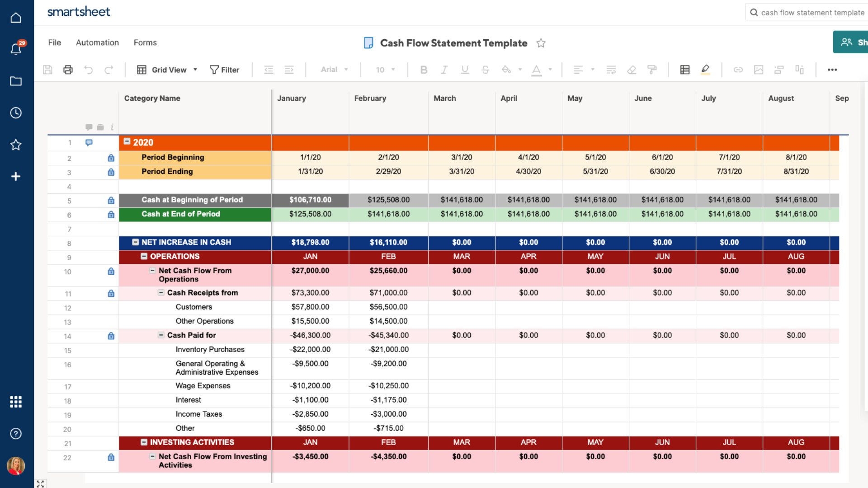This screenshot has width=868, height=488.
Task: Open the Launcher apps grid icon
Action: pos(16,402)
